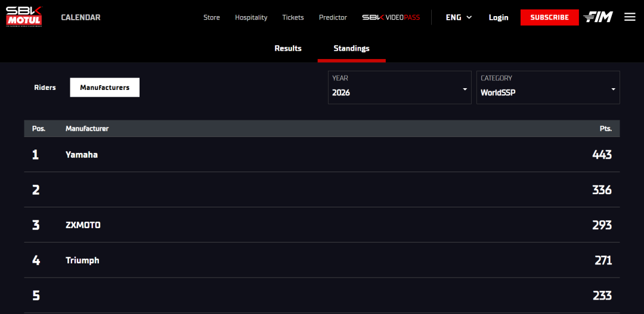Click position number 2 in standings

(36, 190)
